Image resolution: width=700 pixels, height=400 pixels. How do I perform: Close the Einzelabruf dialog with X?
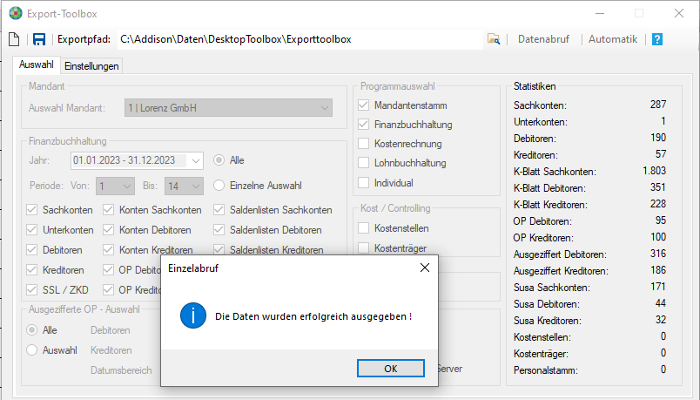pyautogui.click(x=425, y=268)
